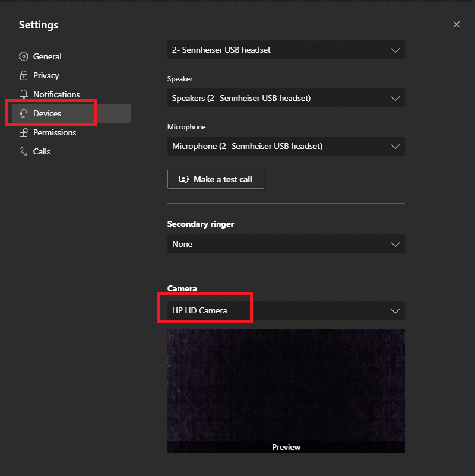Viewport: 475px width, 476px height.
Task: Click the test call icon in the button
Action: pos(183,179)
